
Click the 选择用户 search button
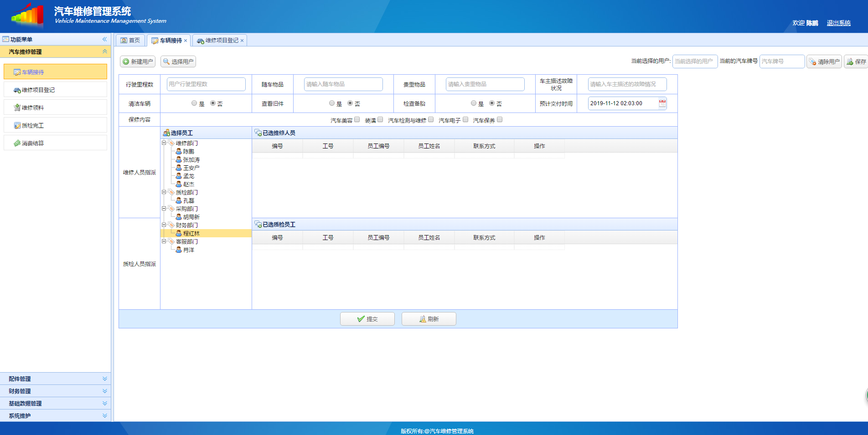178,61
